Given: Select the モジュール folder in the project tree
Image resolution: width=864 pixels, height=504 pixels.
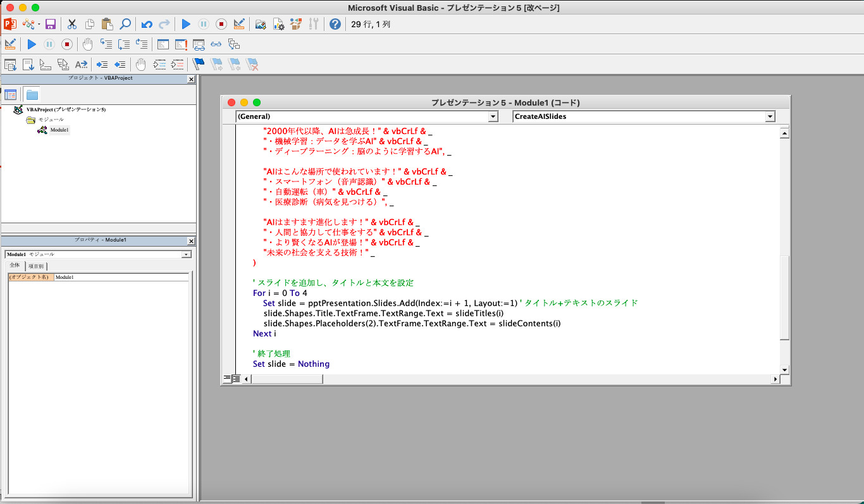Looking at the screenshot, I should 51,120.
